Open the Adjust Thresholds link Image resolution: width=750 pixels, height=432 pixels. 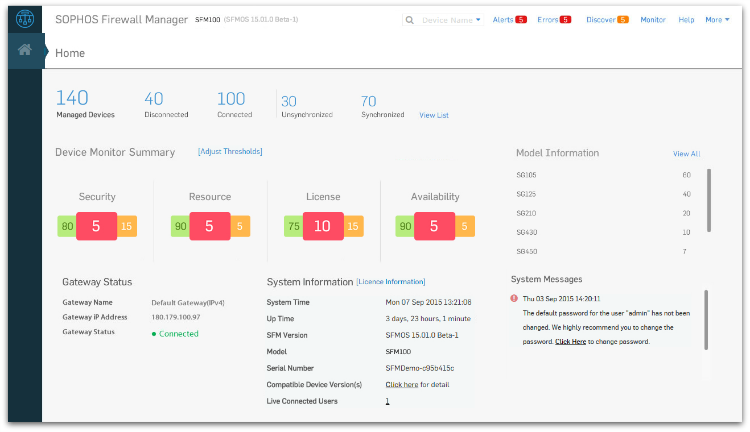coord(230,152)
